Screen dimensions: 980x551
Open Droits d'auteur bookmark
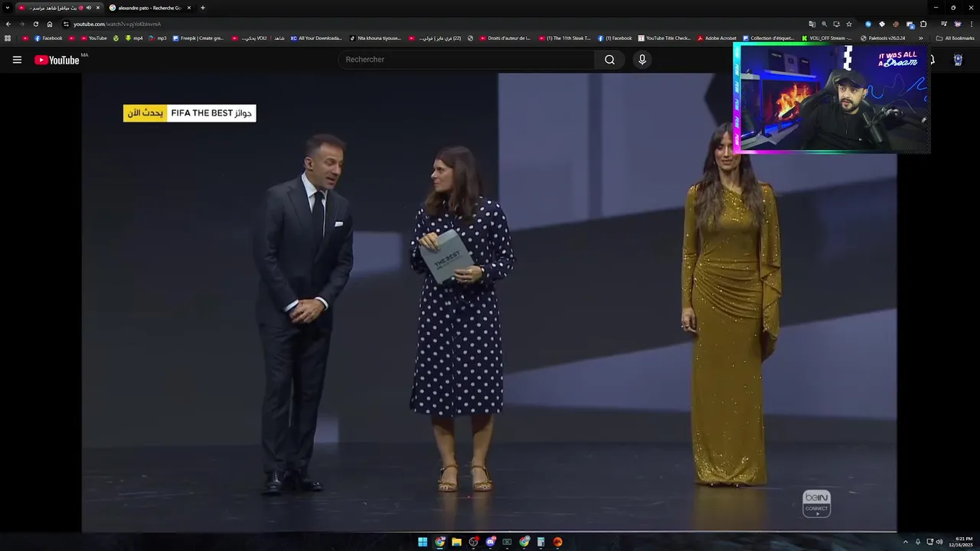coord(505,38)
